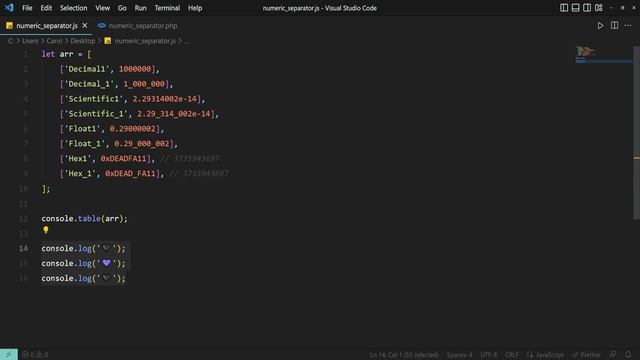Click the lightbulb code action icon

pyautogui.click(x=46, y=230)
